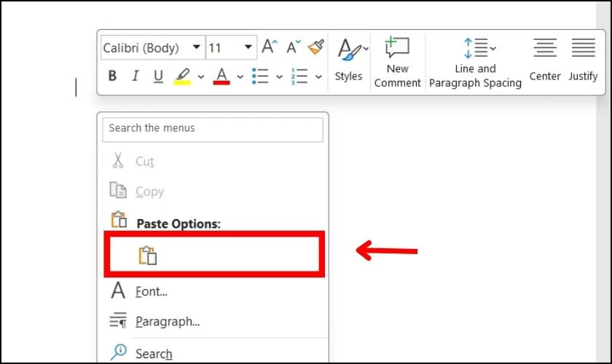The height and width of the screenshot is (364, 612).
Task: Insert a New Comment
Action: pyautogui.click(x=397, y=62)
